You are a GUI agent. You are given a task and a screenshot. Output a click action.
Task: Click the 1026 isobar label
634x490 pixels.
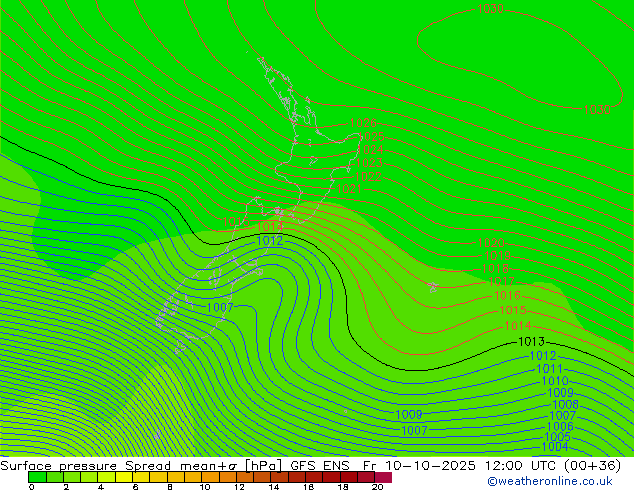click(363, 122)
